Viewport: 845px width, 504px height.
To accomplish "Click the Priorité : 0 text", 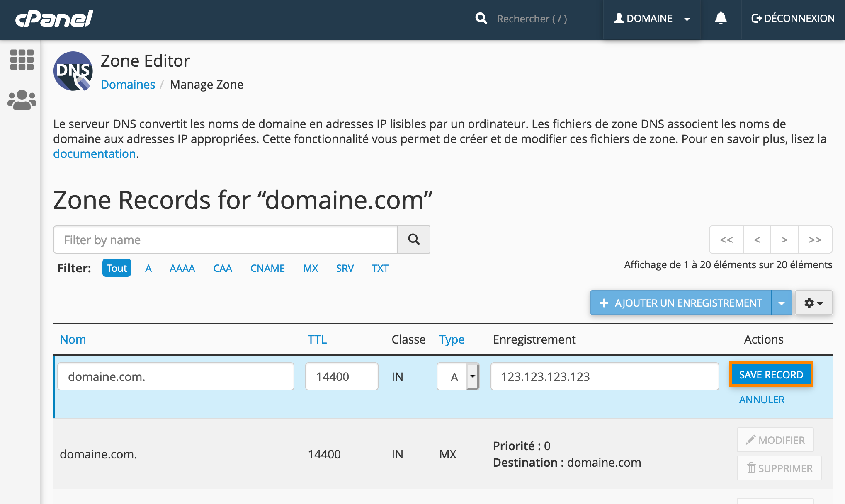I will (x=522, y=446).
